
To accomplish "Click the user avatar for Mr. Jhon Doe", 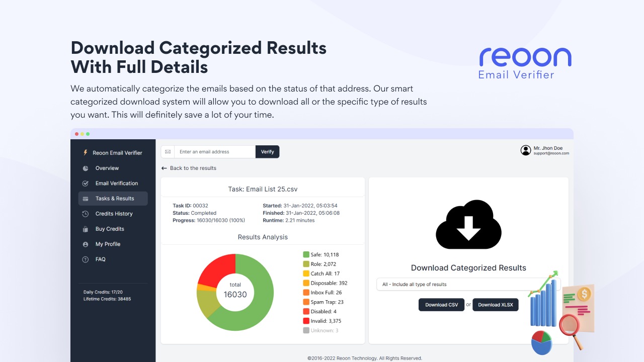I will pyautogui.click(x=525, y=150).
